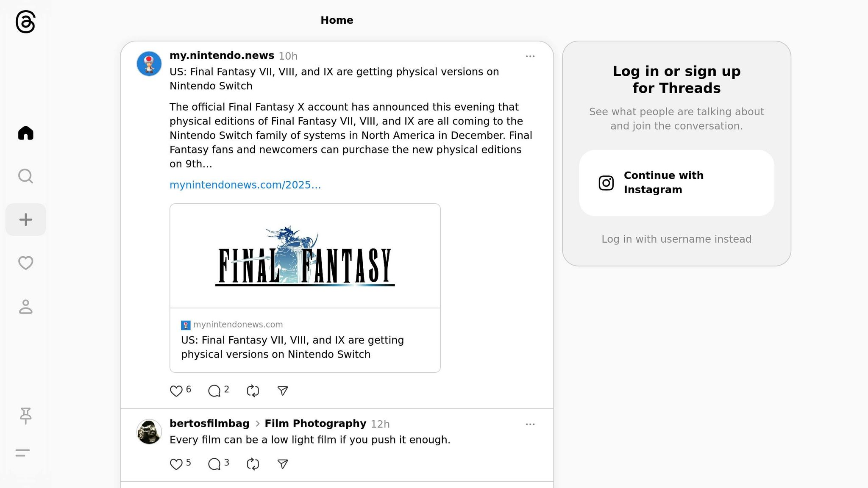Open the Search magnifier in the sidebar

[x=26, y=176]
